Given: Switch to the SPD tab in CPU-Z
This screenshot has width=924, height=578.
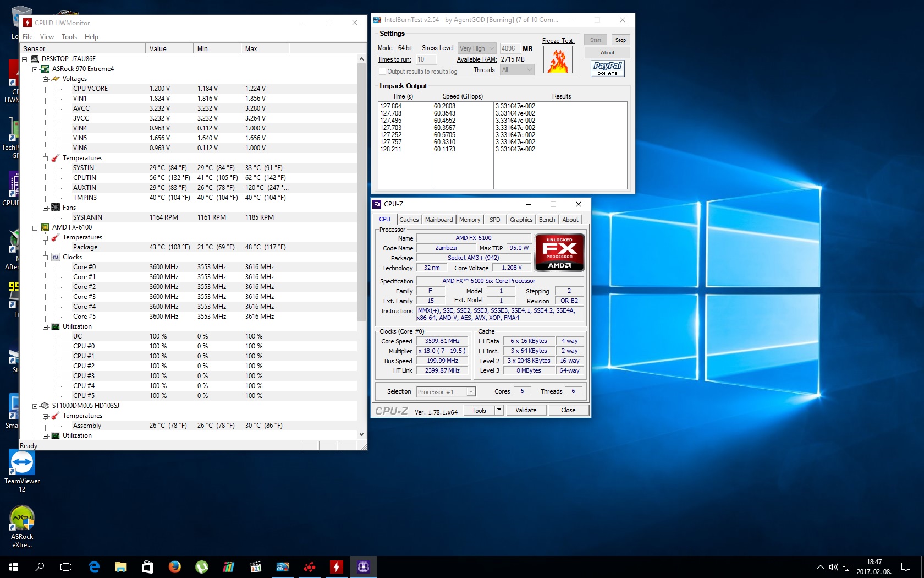Looking at the screenshot, I should [495, 220].
